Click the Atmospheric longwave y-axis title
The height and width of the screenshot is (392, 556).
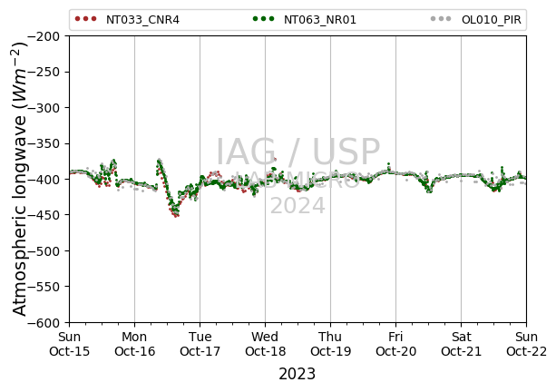click(x=19, y=179)
